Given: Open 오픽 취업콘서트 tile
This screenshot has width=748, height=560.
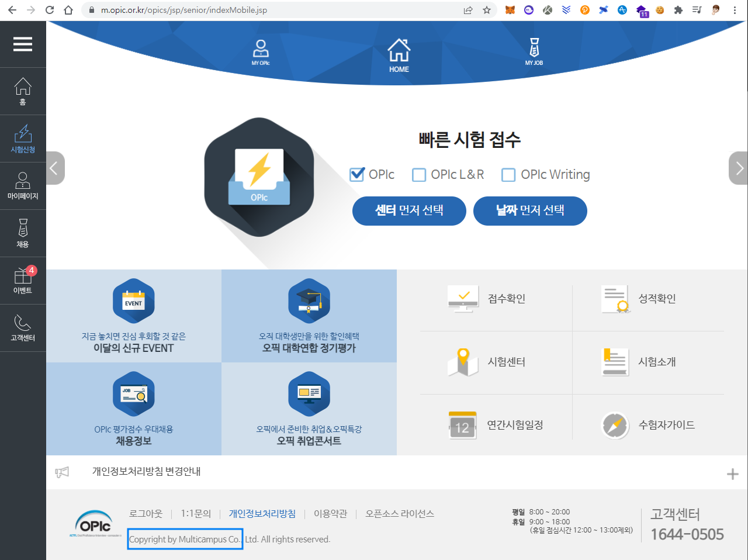Looking at the screenshot, I should tap(309, 409).
